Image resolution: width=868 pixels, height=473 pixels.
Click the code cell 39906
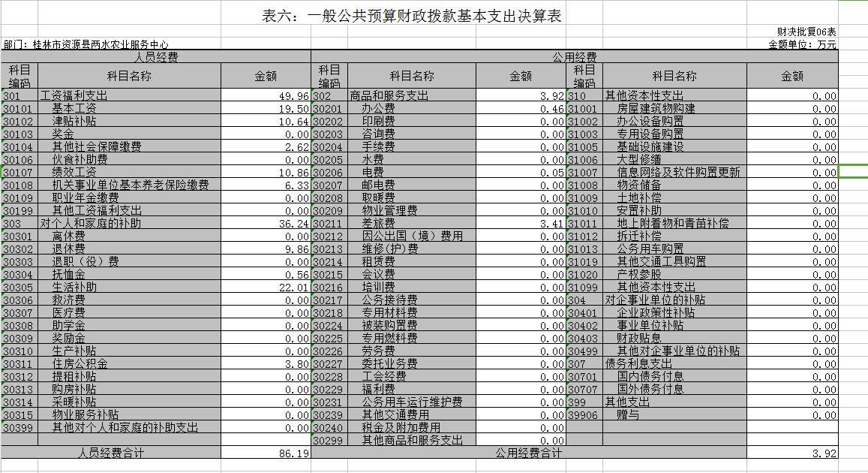pyautogui.click(x=583, y=415)
